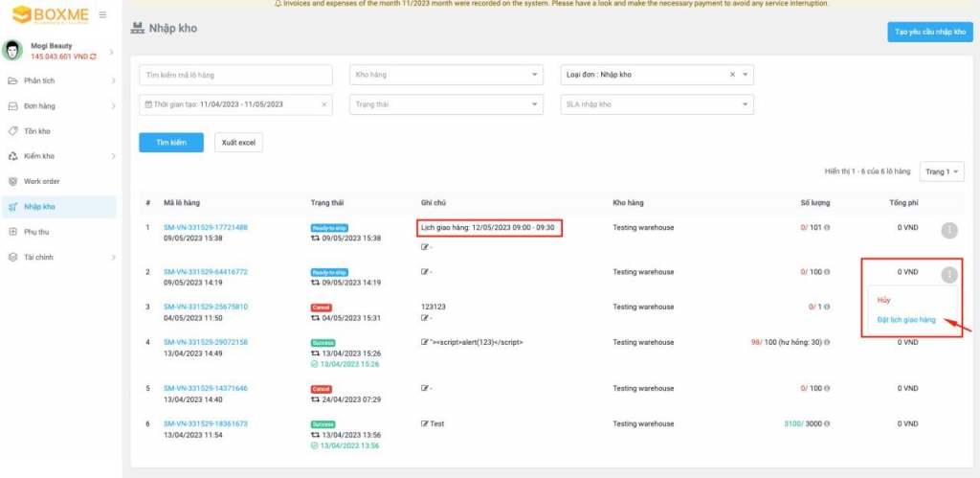Click the Tìm kiếm button
Image resolution: width=980 pixels, height=478 pixels.
[x=171, y=143]
